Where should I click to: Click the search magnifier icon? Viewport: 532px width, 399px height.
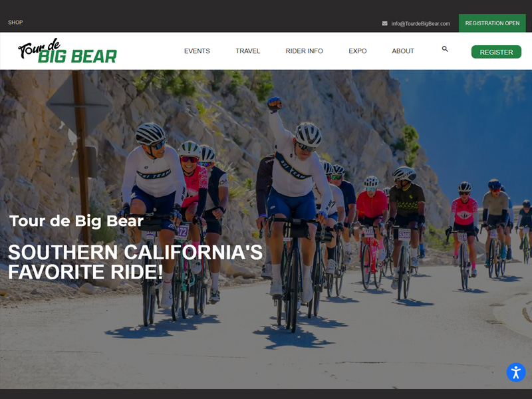coord(445,49)
